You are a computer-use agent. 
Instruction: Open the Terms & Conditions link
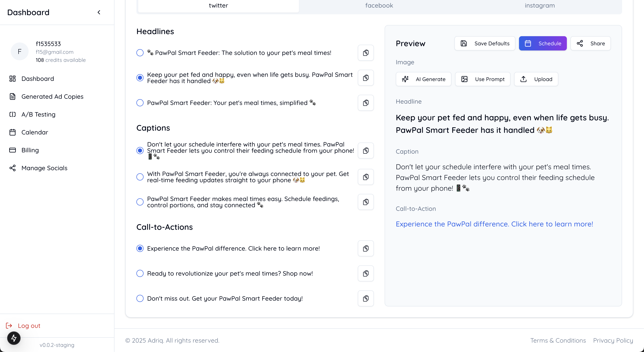tap(558, 341)
